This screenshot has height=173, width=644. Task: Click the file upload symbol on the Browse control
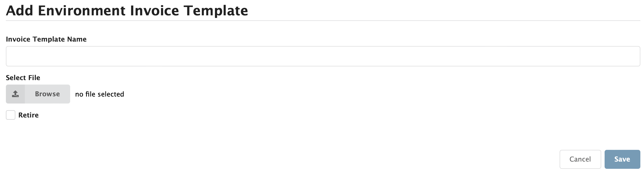click(15, 94)
